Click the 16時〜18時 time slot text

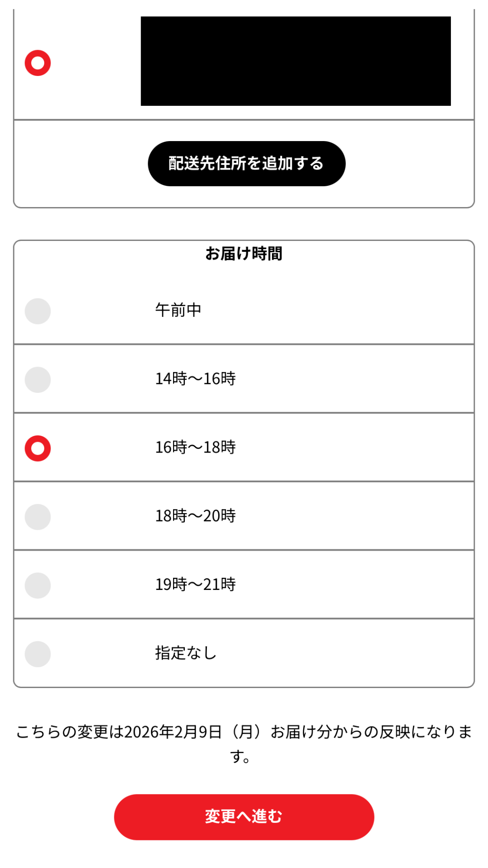[195, 448]
